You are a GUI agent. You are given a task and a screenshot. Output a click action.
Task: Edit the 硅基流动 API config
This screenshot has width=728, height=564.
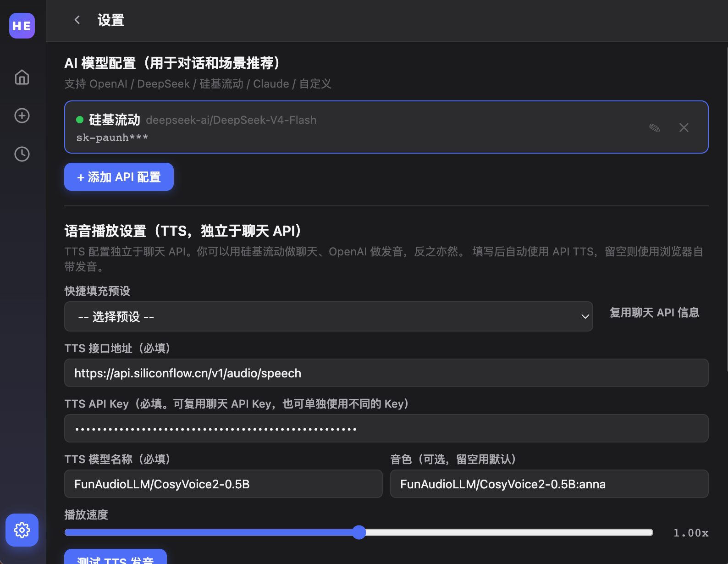pyautogui.click(x=655, y=127)
